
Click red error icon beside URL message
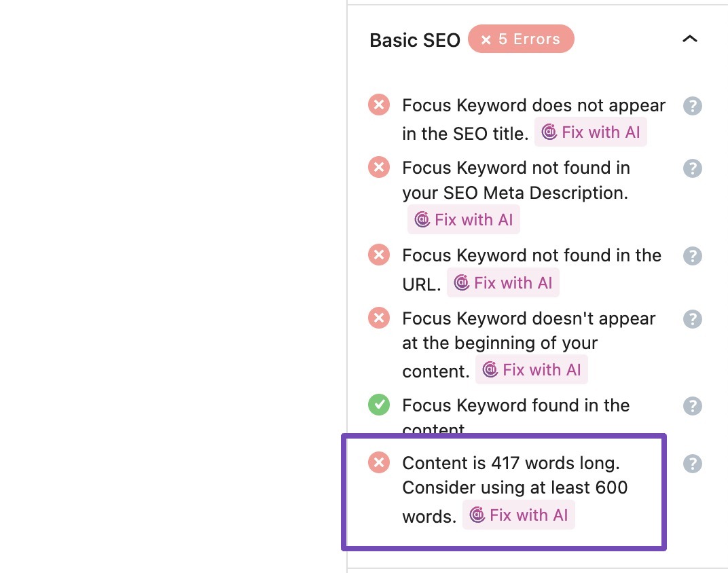pyautogui.click(x=379, y=255)
